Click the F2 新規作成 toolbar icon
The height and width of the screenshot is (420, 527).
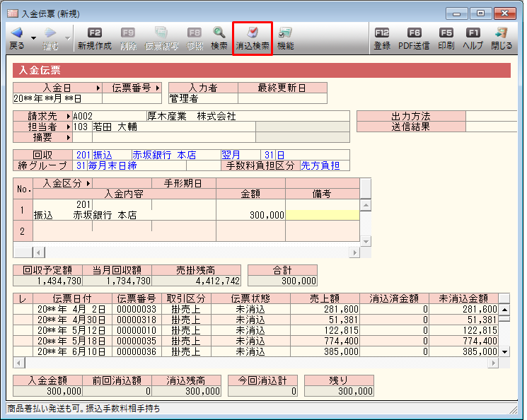(x=95, y=33)
